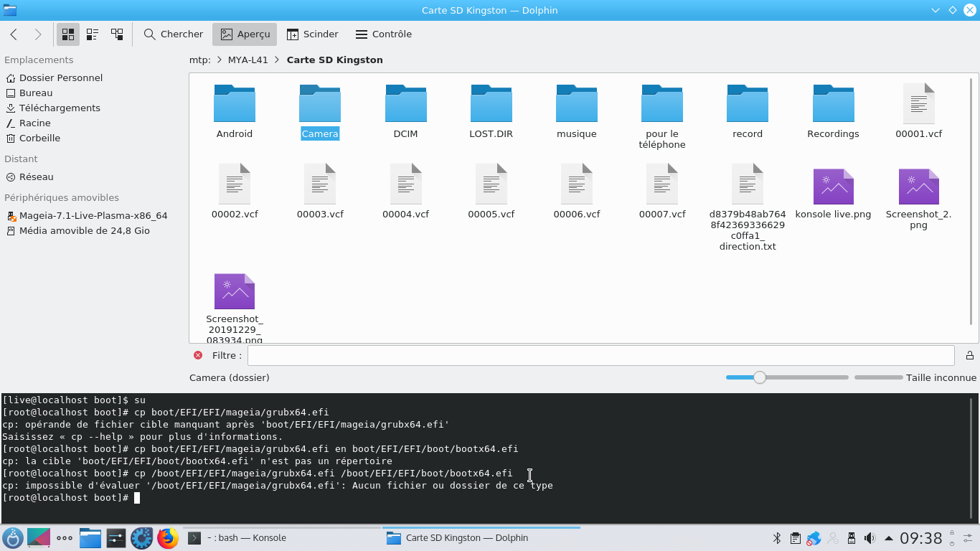Viewport: 980px width, 551px height.
Task: Select the Recordings folder icon
Action: point(834,103)
